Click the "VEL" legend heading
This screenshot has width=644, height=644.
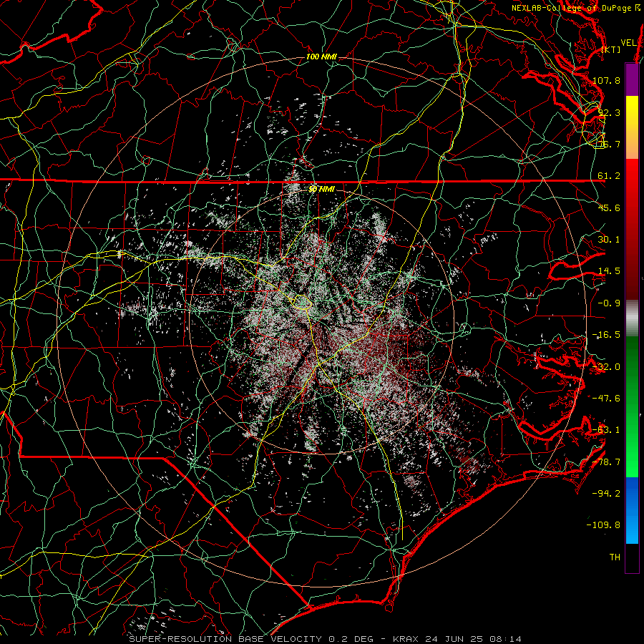pyautogui.click(x=629, y=43)
